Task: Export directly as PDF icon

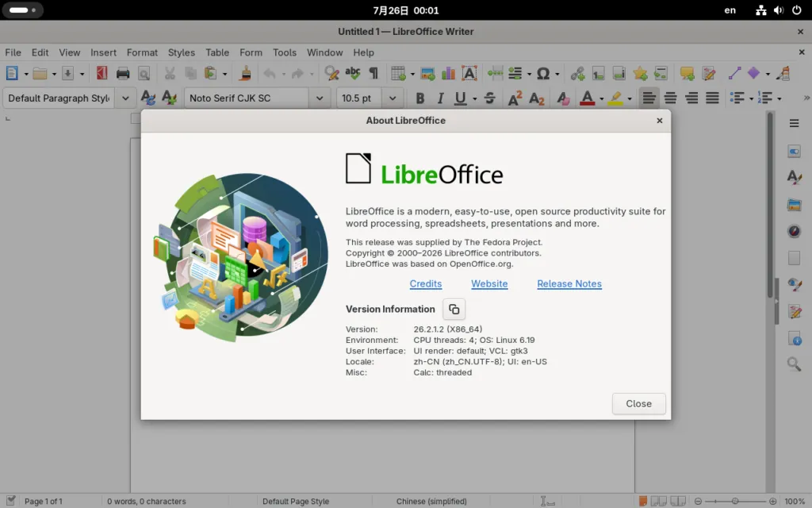Action: click(x=101, y=73)
